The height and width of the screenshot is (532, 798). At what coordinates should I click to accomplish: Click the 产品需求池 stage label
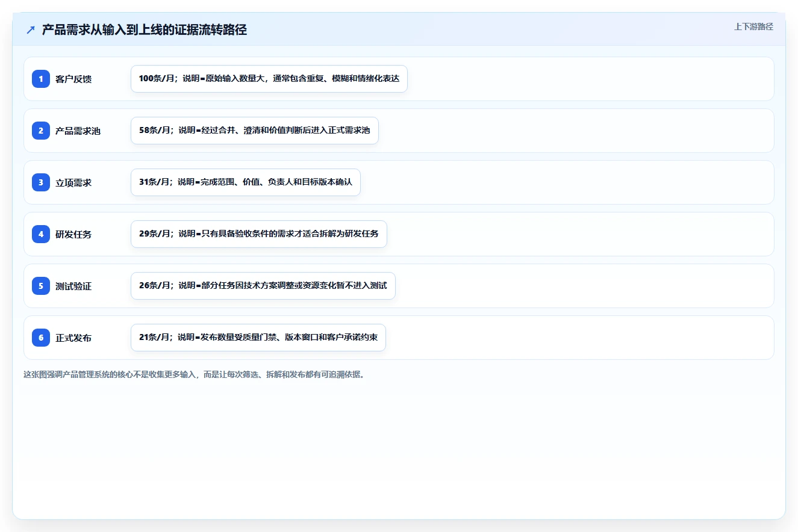(x=78, y=131)
